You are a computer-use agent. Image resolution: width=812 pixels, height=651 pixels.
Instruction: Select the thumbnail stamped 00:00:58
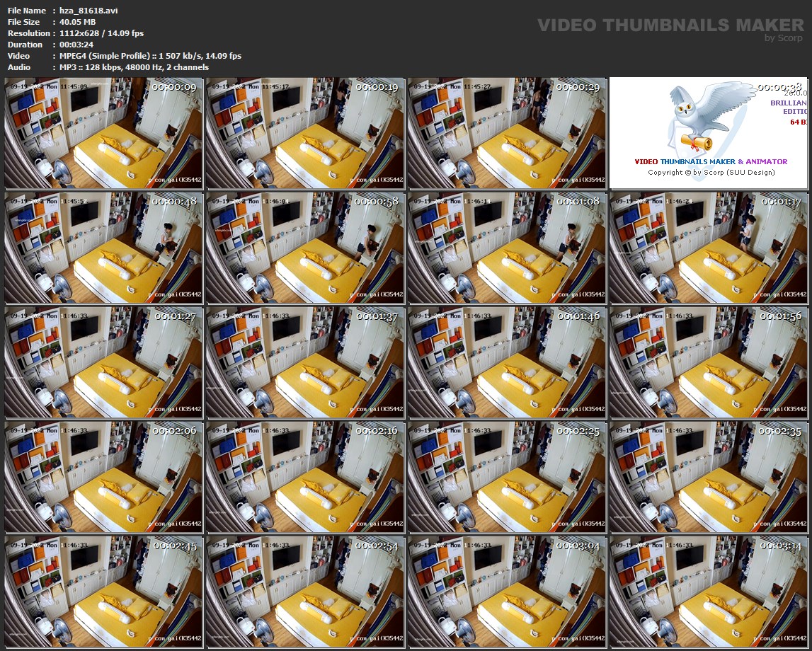[305, 248]
